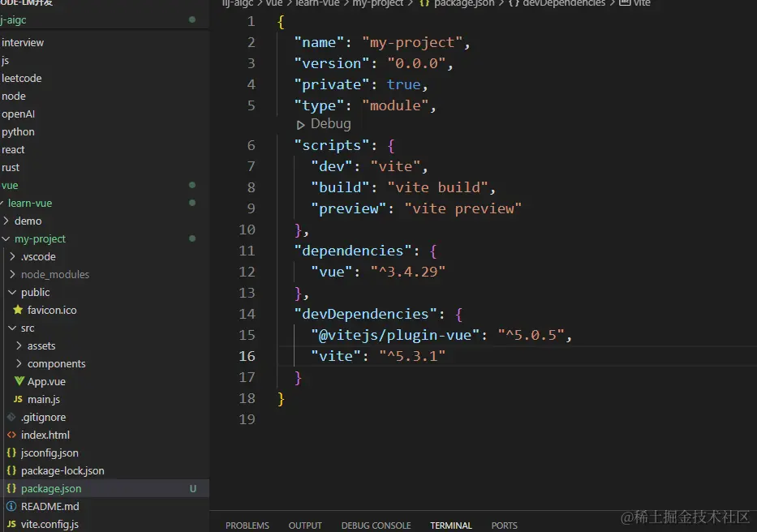The image size is (757, 532).
Task: Click the "vite preview" script value
Action: pyautogui.click(x=463, y=208)
